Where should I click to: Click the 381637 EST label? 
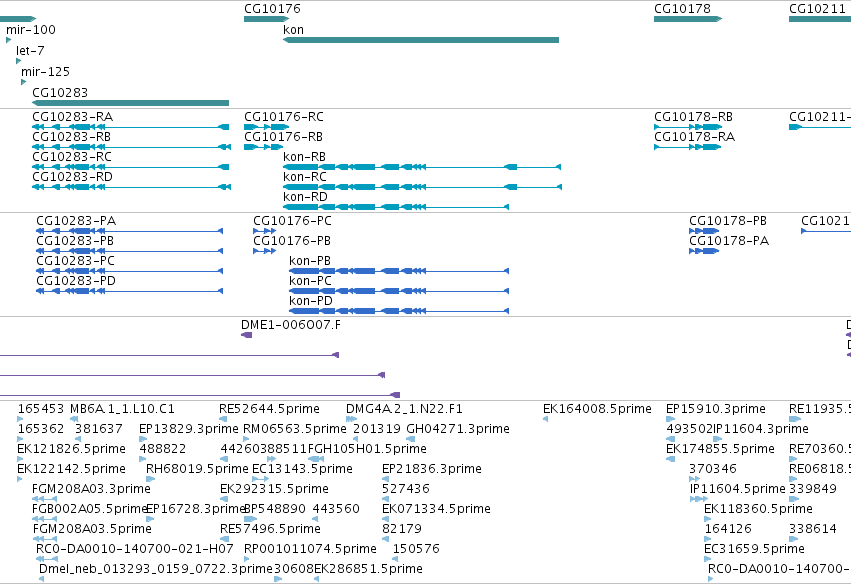tap(99, 429)
